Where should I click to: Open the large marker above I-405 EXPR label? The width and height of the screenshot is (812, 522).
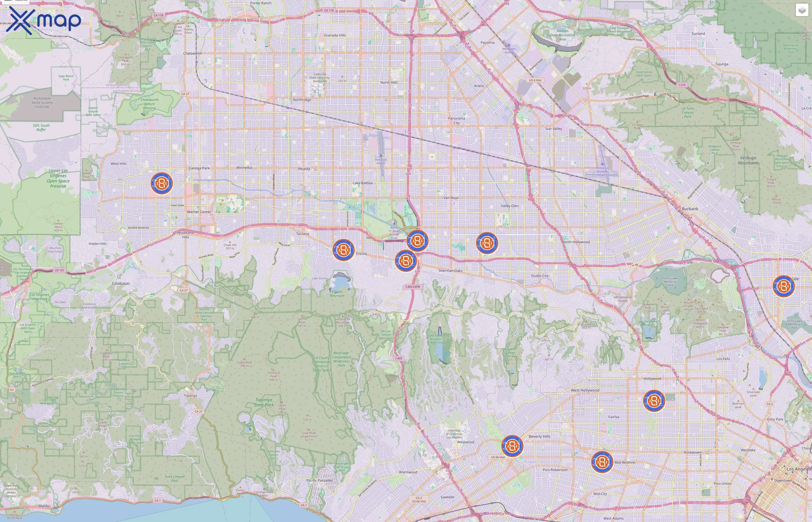click(405, 261)
